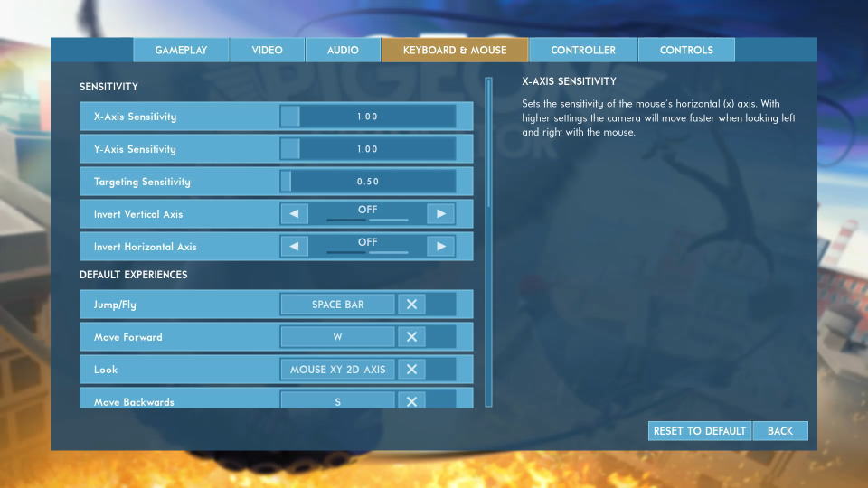Click Reset to Default button
Screen dimensions: 868x488
tap(700, 431)
